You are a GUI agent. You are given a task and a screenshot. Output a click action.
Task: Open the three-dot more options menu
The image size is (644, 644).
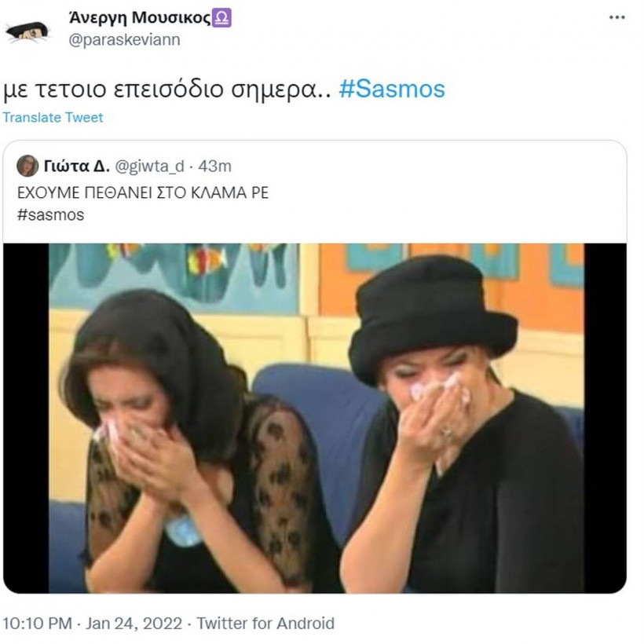[x=617, y=17]
